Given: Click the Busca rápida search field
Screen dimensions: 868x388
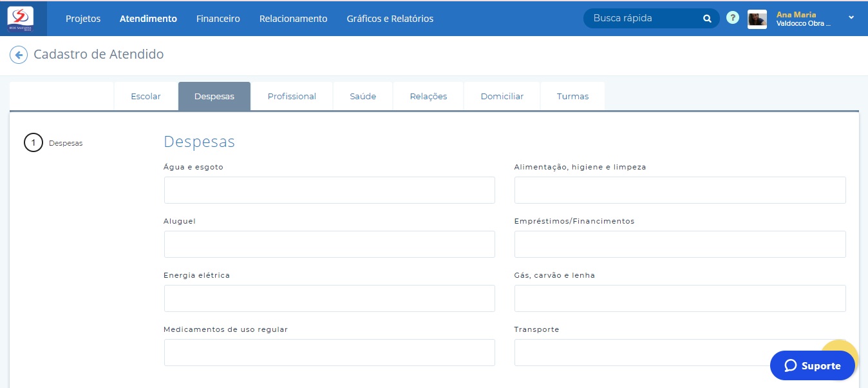Looking at the screenshot, I should coord(644,19).
